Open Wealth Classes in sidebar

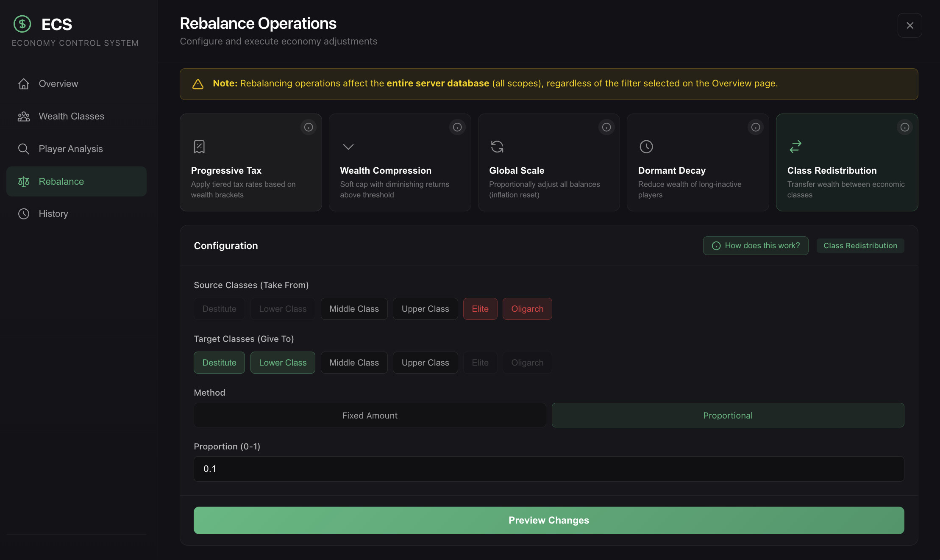(x=71, y=116)
